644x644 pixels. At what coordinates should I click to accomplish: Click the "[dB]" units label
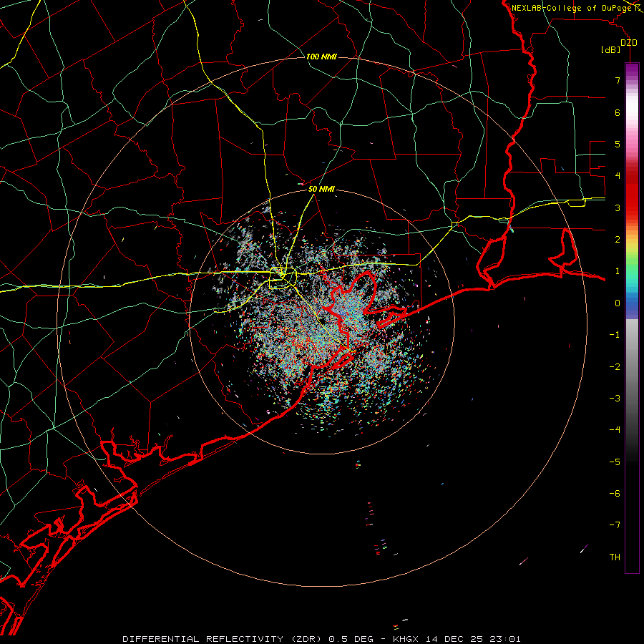coord(610,49)
